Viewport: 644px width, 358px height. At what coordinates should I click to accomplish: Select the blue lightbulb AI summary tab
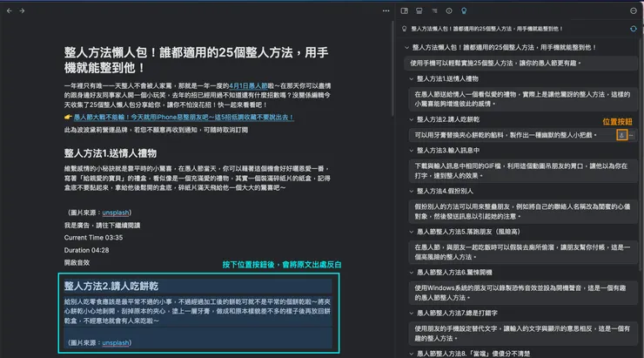pos(464,10)
